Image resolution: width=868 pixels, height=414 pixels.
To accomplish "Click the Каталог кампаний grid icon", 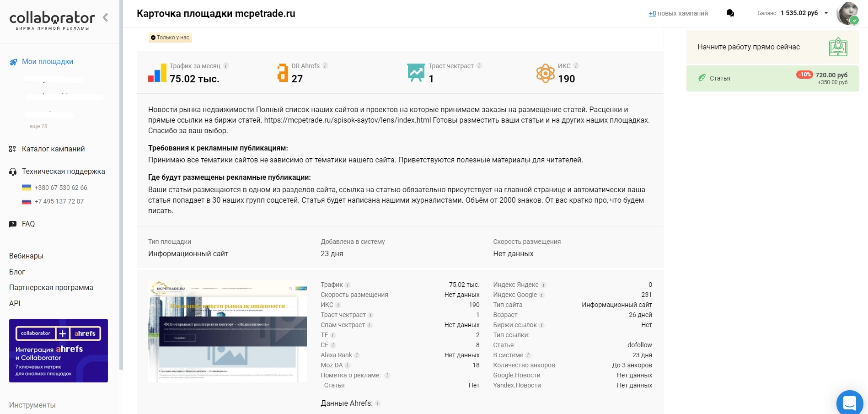I will pyautogui.click(x=12, y=149).
